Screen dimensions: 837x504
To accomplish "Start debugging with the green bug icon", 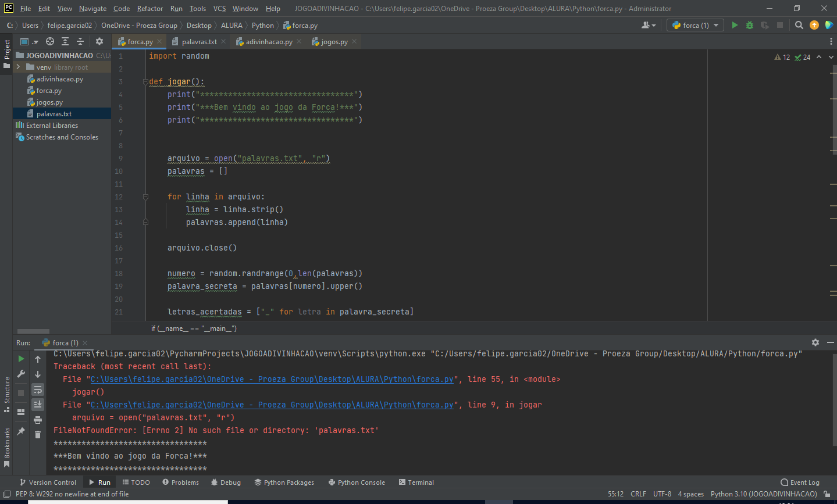I will [749, 25].
